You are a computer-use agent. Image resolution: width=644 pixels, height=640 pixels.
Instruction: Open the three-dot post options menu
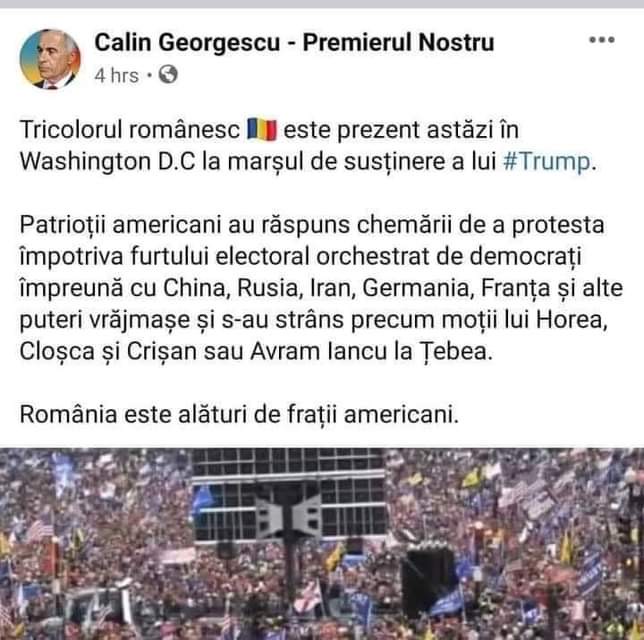(x=602, y=40)
